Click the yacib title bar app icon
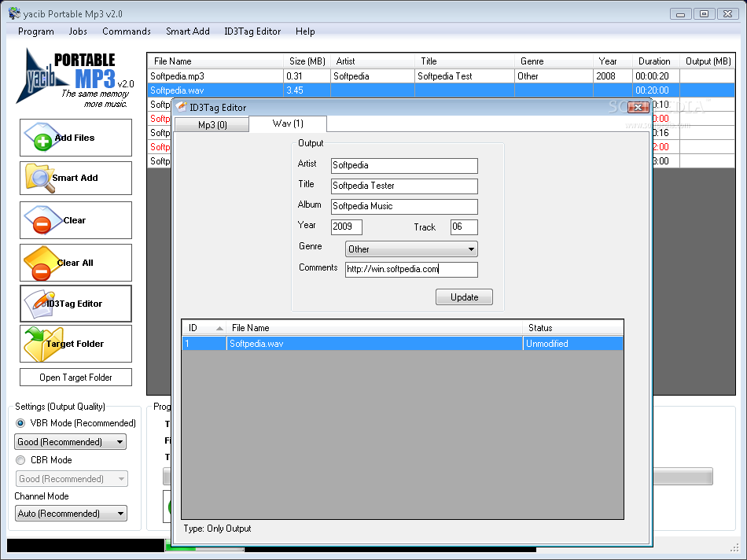 [14, 13]
